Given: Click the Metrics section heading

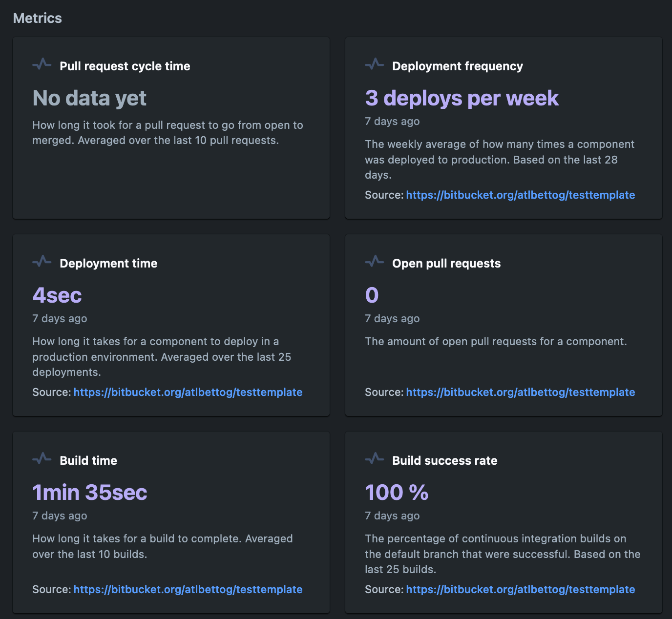Looking at the screenshot, I should click(38, 19).
